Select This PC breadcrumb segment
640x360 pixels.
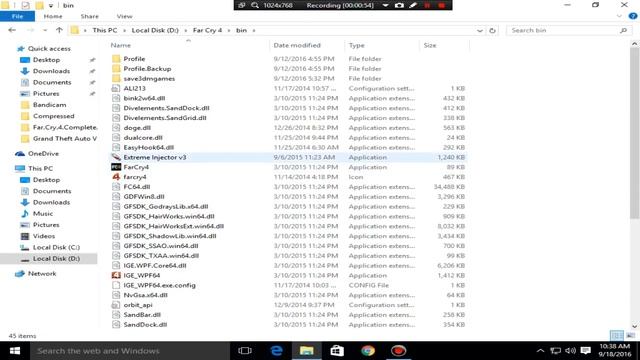pos(104,30)
